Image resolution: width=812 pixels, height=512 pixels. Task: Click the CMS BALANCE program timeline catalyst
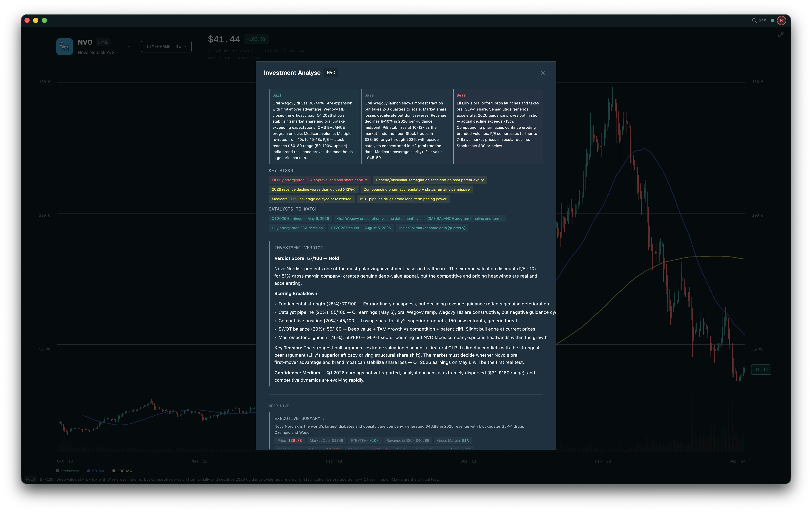click(x=465, y=219)
